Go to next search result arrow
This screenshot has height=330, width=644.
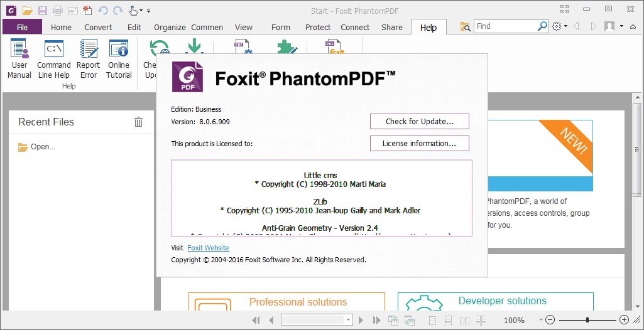[x=593, y=26]
